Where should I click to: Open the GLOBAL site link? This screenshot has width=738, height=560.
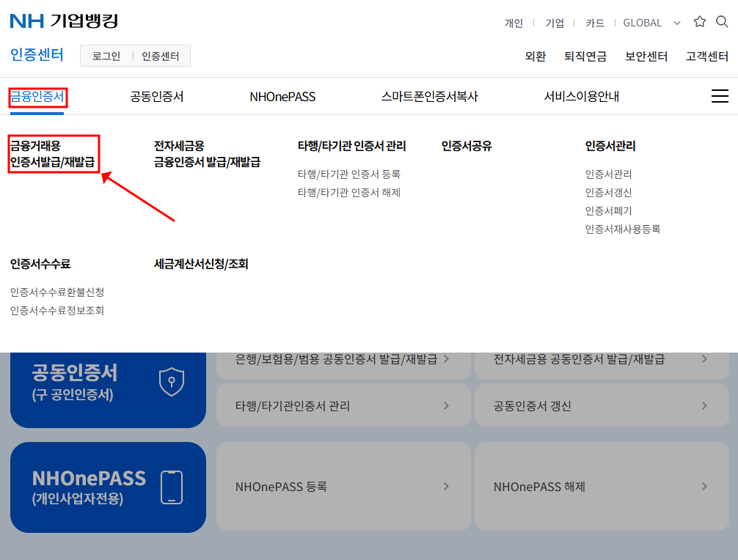pos(642,23)
